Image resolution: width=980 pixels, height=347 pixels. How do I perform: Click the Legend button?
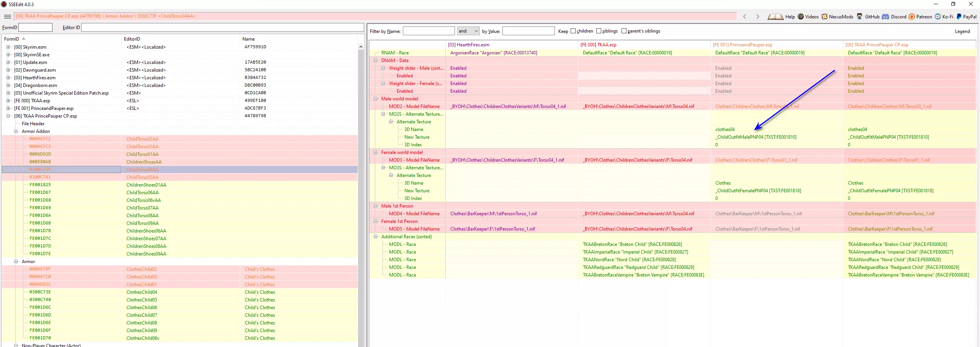[962, 31]
